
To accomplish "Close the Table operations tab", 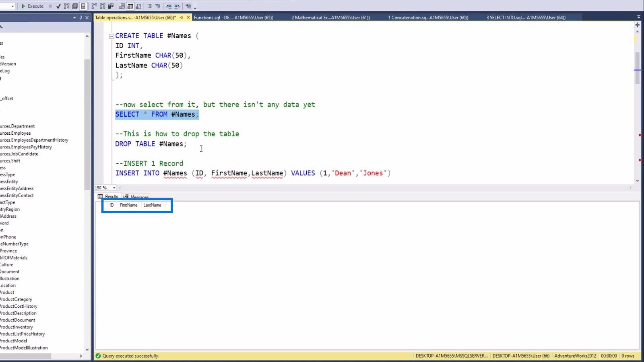I will point(188,18).
